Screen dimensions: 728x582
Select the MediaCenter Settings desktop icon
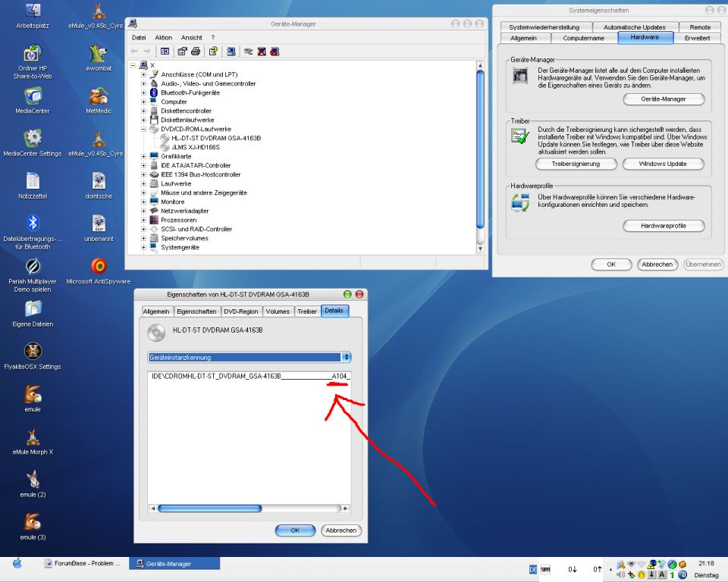(33, 143)
